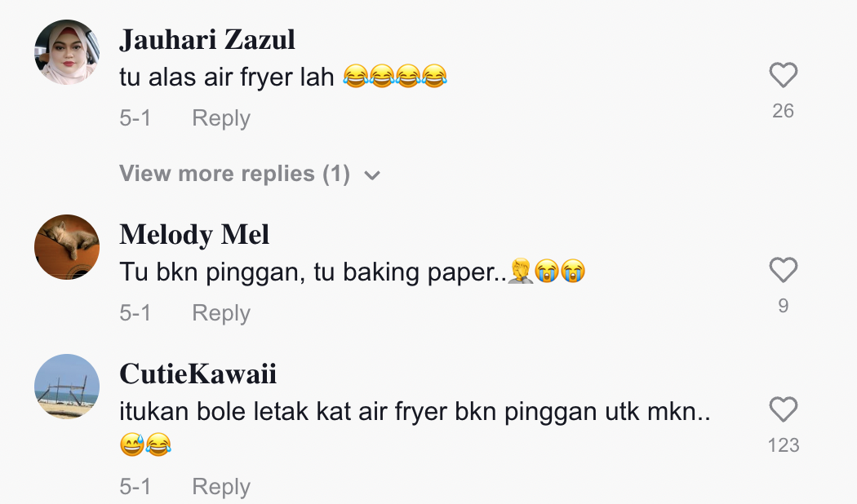Open Jauhari Zazul's profile picture

tap(67, 52)
